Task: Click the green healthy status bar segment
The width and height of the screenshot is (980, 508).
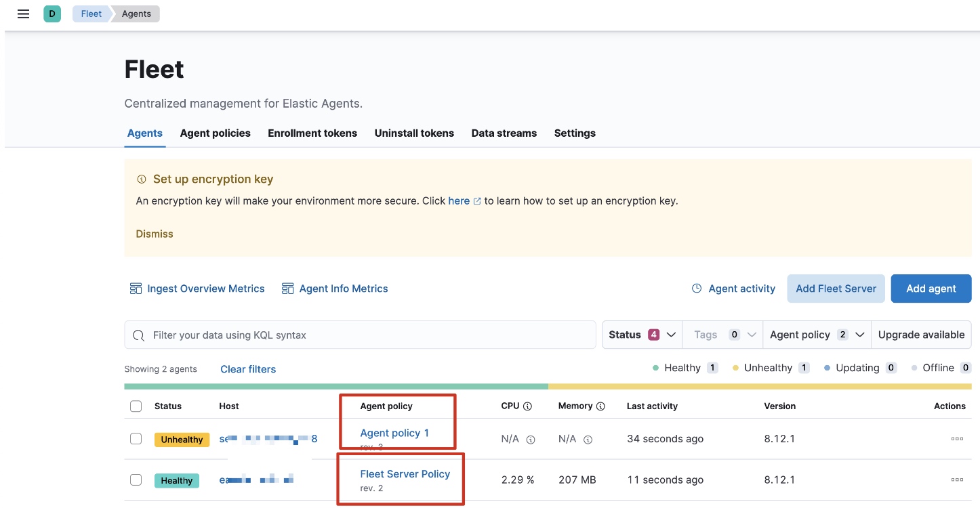Action: point(336,387)
